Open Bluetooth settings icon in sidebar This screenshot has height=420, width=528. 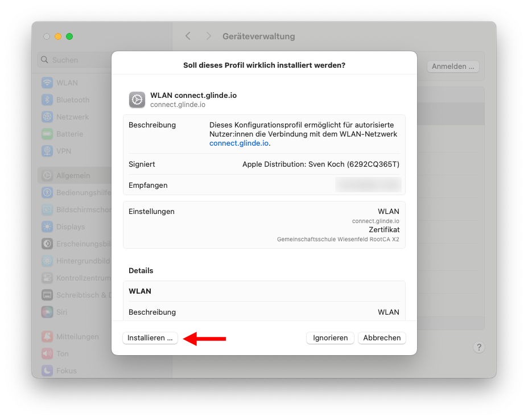(x=47, y=100)
